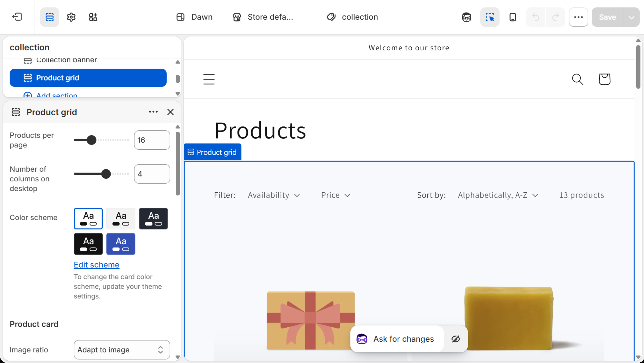
Task: Open the app embeds icon
Action: click(93, 17)
